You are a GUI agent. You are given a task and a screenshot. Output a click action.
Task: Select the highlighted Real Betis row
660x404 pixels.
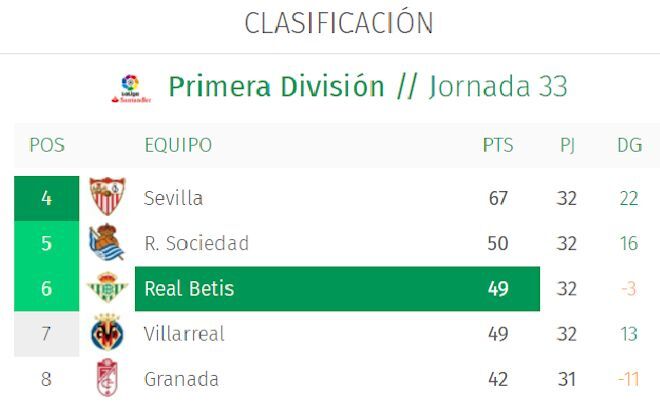[x=337, y=289]
